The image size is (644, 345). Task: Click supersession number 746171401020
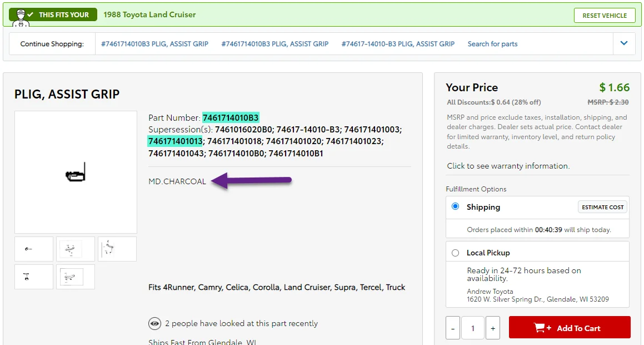pos(293,141)
